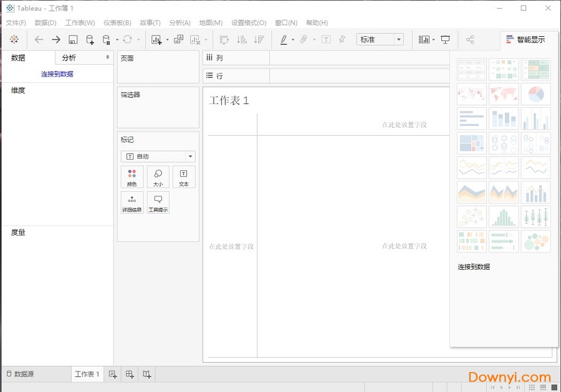Click the Tableau logo to open start page
561x392 pixels.
click(14, 39)
